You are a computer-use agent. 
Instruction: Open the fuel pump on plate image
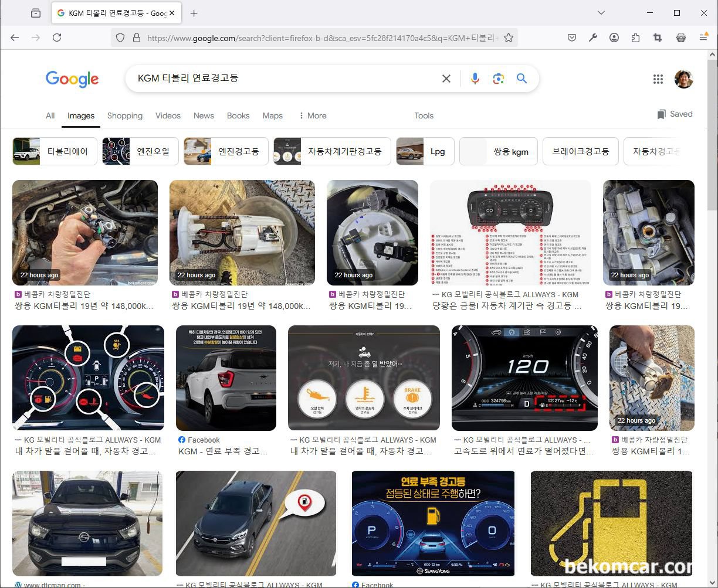(242, 233)
